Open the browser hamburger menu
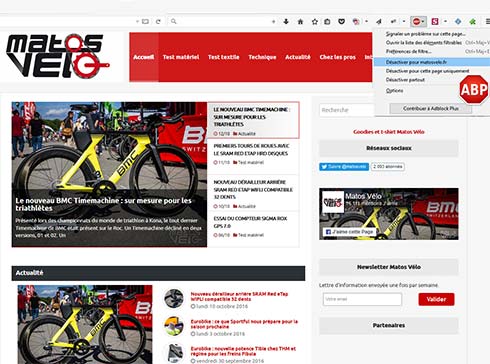 [487, 22]
